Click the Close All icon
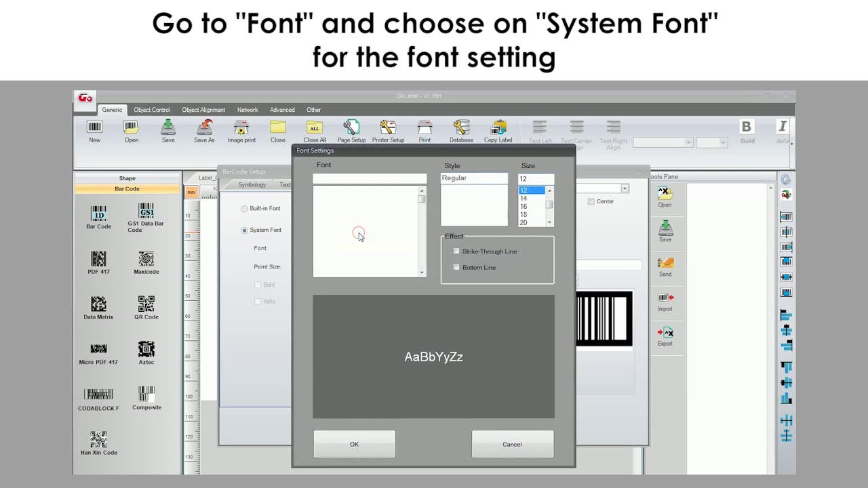Viewport: 868px width, 488px height. (314, 127)
